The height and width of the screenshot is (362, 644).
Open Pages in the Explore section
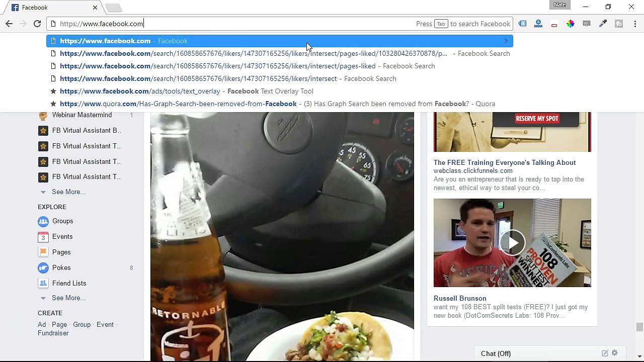[61, 252]
